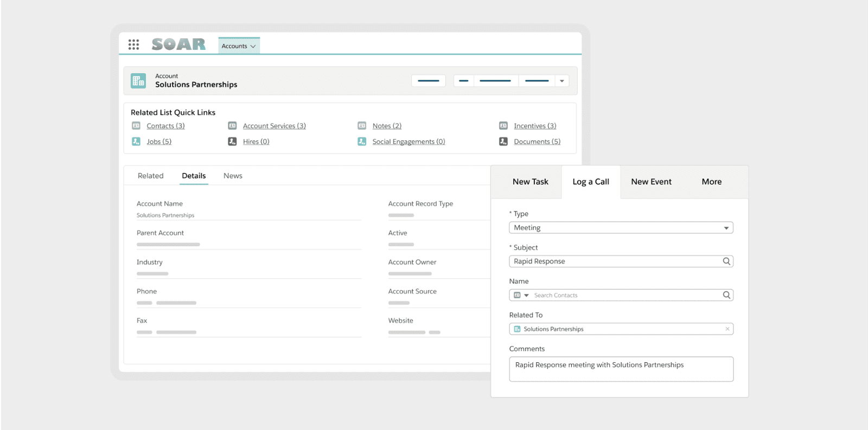Viewport: 868px width, 430px height.
Task: Click the Comments text area
Action: click(x=621, y=369)
